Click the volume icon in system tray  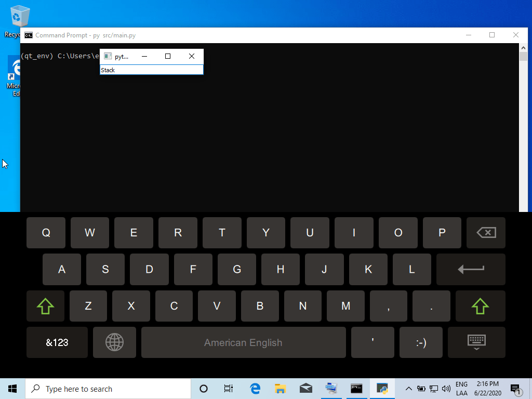click(x=446, y=389)
